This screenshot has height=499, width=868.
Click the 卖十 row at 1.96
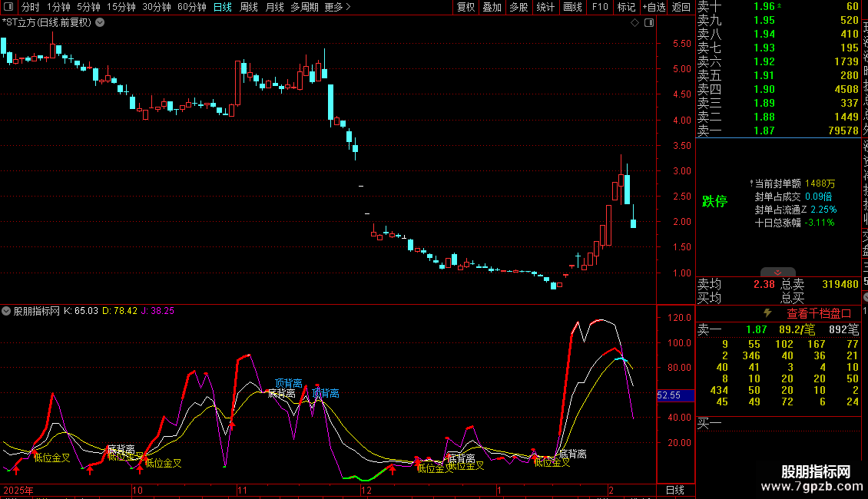(778, 7)
